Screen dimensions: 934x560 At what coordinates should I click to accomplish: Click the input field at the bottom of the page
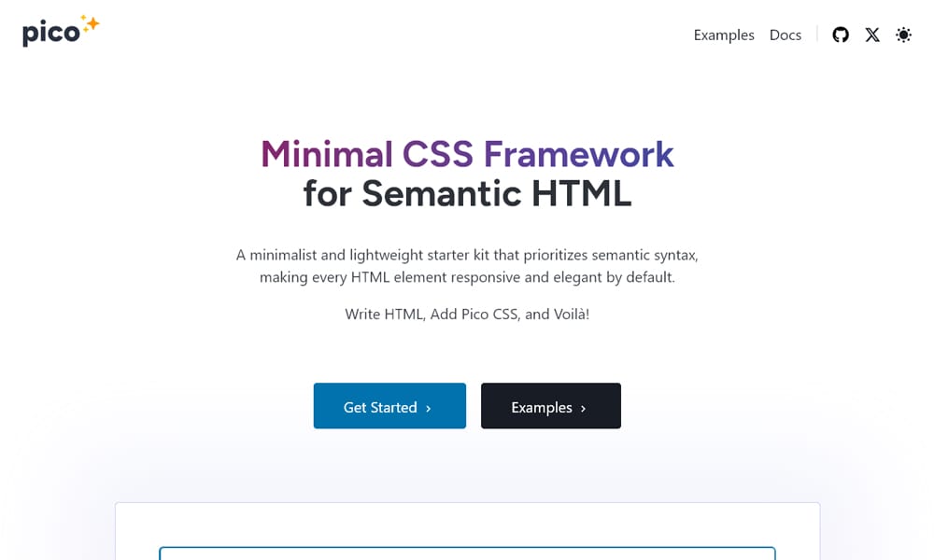[468, 553]
